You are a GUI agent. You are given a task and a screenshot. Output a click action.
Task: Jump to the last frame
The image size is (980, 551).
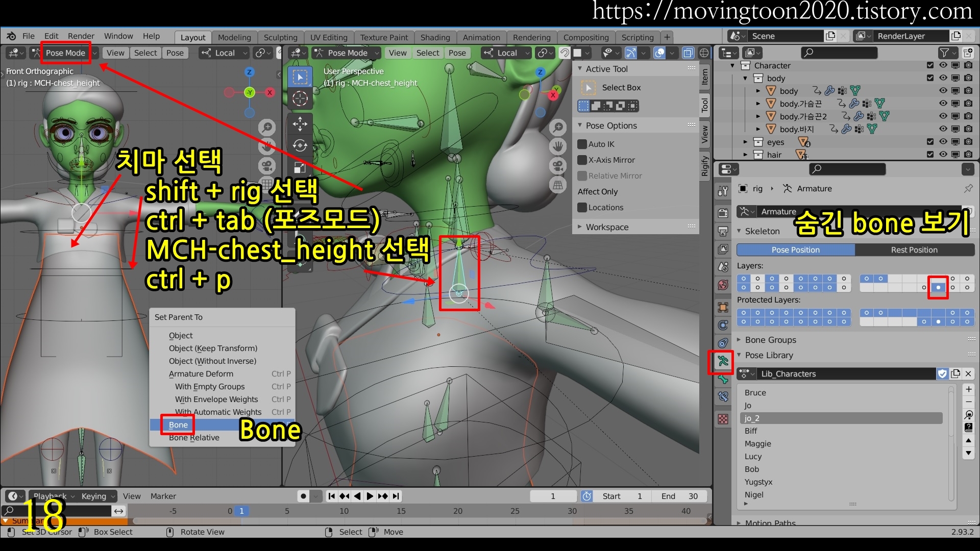396,496
